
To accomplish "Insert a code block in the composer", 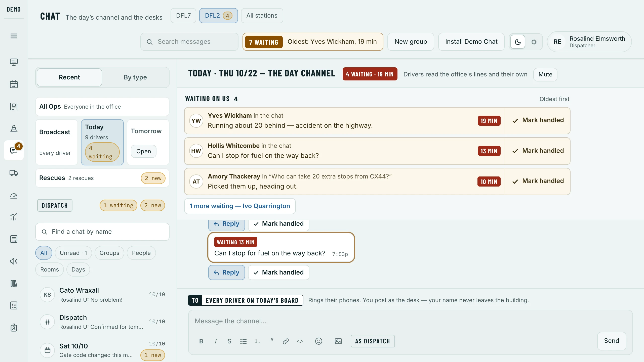I will click(300, 341).
